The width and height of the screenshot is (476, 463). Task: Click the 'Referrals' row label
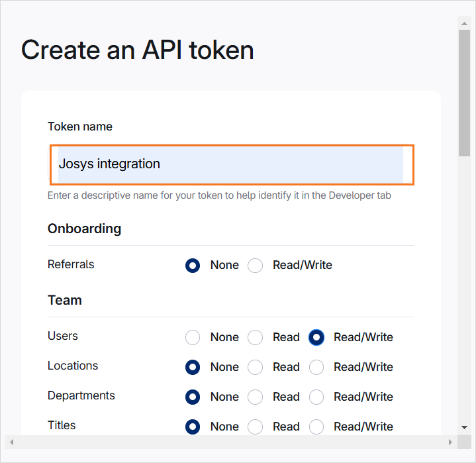pyautogui.click(x=71, y=264)
